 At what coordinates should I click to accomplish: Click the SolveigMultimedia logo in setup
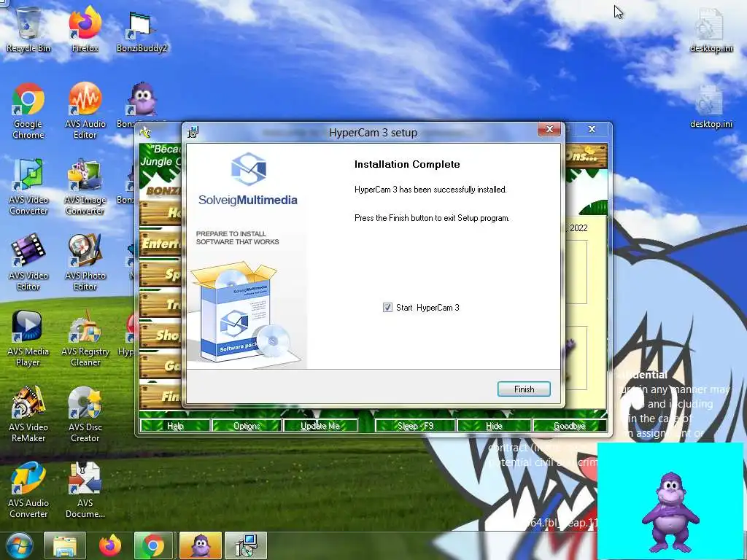point(248,179)
